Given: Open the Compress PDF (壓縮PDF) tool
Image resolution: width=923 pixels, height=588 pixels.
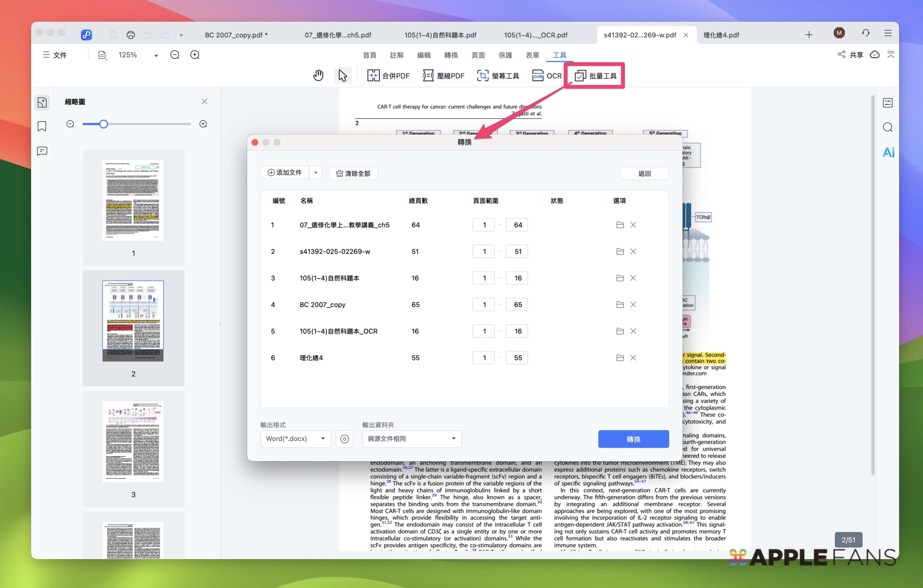Looking at the screenshot, I should pos(443,76).
